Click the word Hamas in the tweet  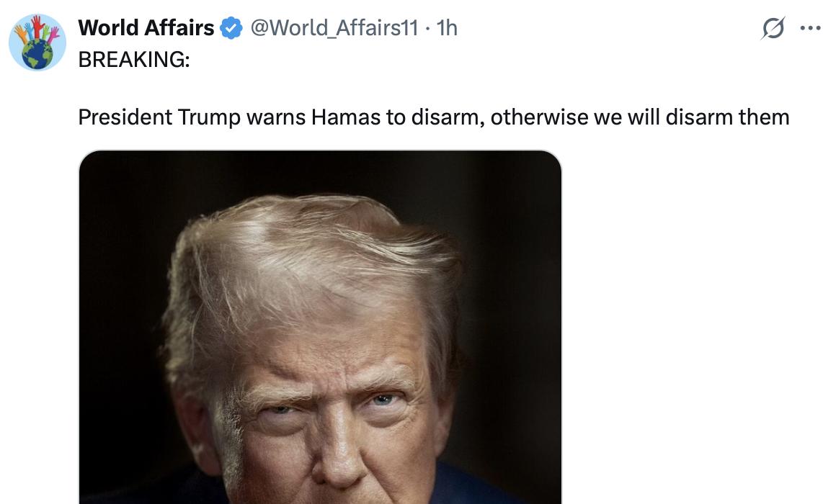pos(345,117)
